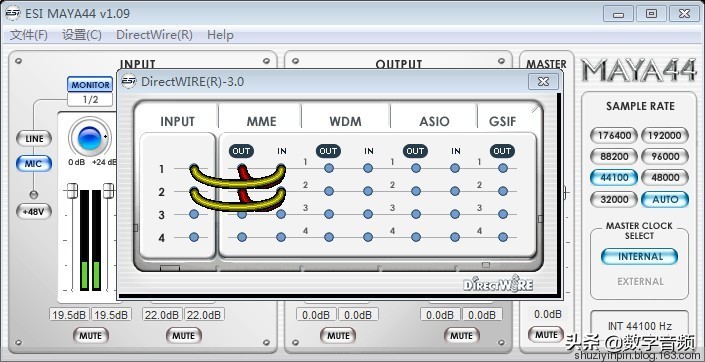This screenshot has height=362, width=705.
Task: Mute the MASTER channel
Action: click(546, 335)
